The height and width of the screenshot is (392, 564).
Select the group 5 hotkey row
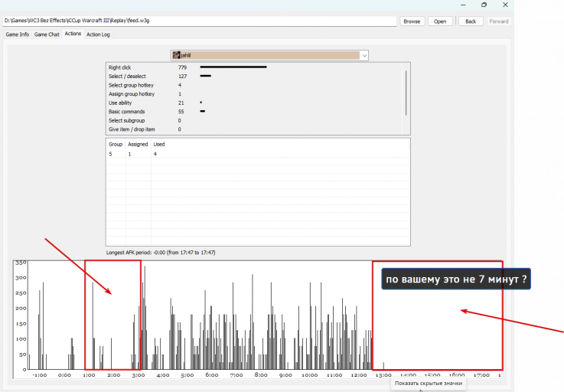point(258,154)
